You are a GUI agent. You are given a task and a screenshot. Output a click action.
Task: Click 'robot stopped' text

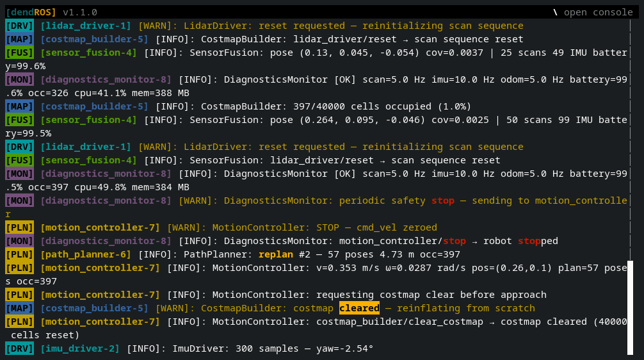520,241
